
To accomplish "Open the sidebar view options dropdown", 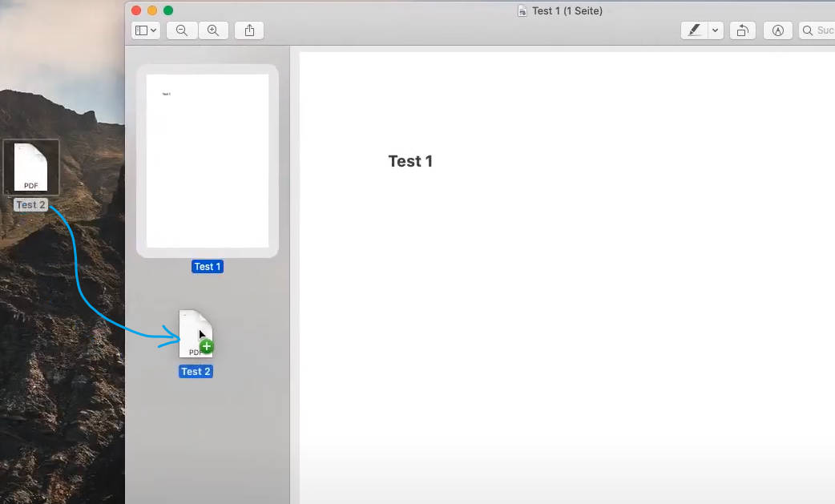I will [146, 30].
